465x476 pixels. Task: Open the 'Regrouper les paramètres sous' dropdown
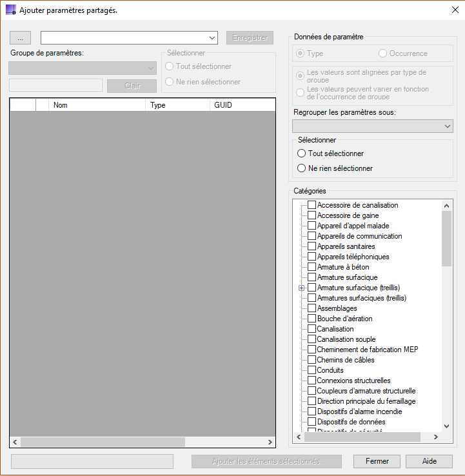pyautogui.click(x=373, y=126)
